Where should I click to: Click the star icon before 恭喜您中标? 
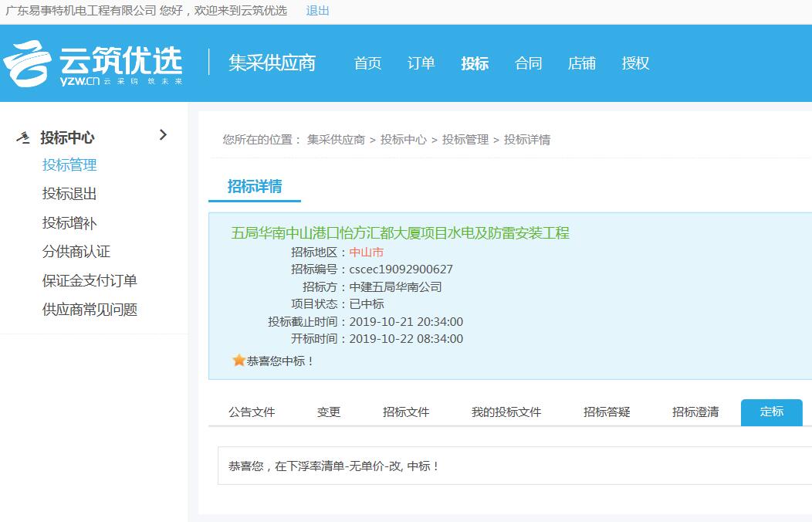[x=239, y=361]
